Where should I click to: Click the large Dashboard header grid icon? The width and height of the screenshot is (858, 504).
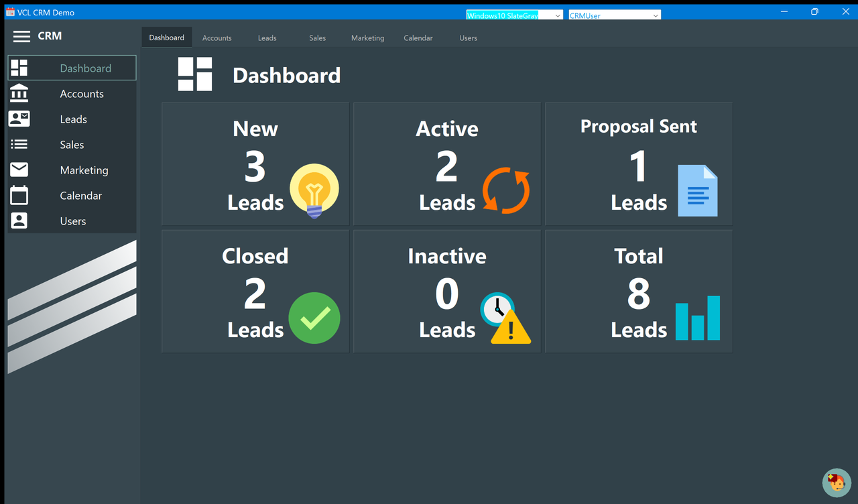[195, 74]
